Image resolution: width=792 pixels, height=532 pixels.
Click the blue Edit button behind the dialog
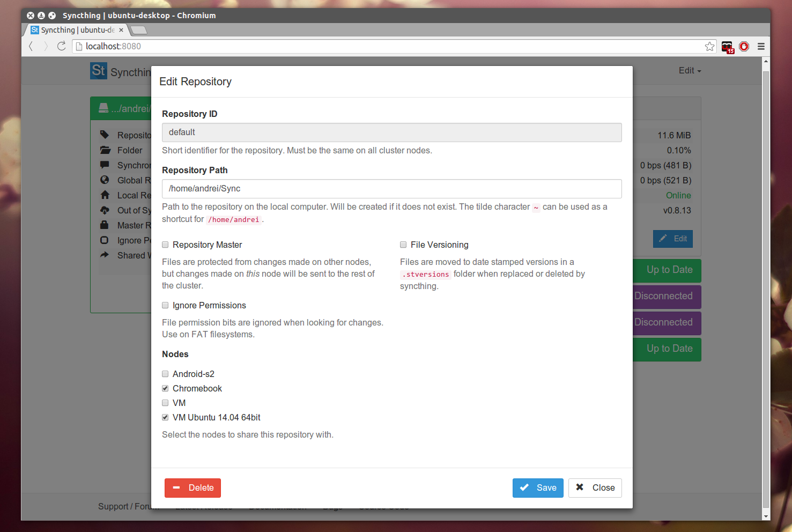[673, 239]
